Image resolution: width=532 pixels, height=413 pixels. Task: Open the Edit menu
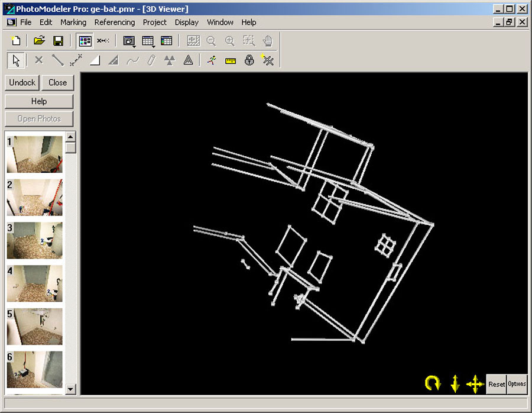46,22
